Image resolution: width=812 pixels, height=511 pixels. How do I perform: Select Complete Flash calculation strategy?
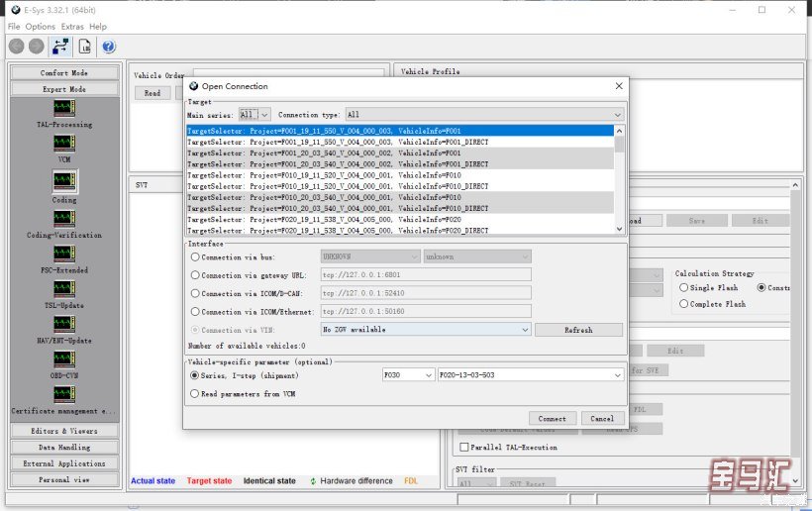[x=683, y=304]
